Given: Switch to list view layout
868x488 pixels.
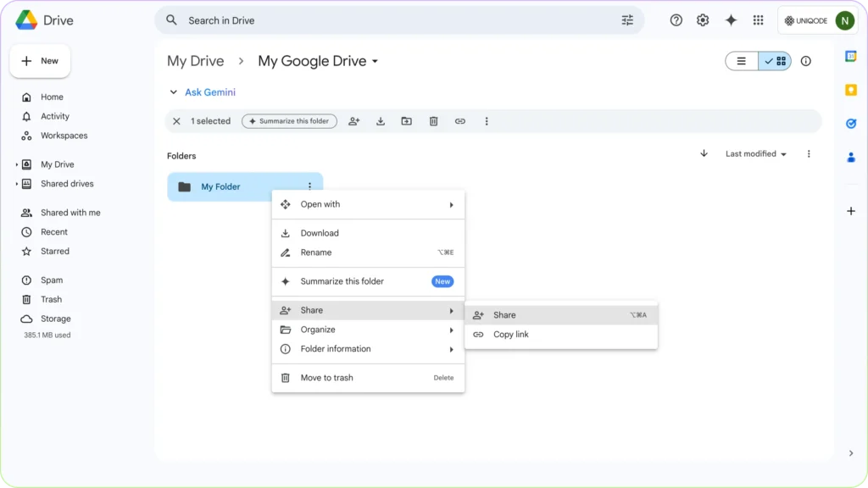Looking at the screenshot, I should (x=741, y=61).
